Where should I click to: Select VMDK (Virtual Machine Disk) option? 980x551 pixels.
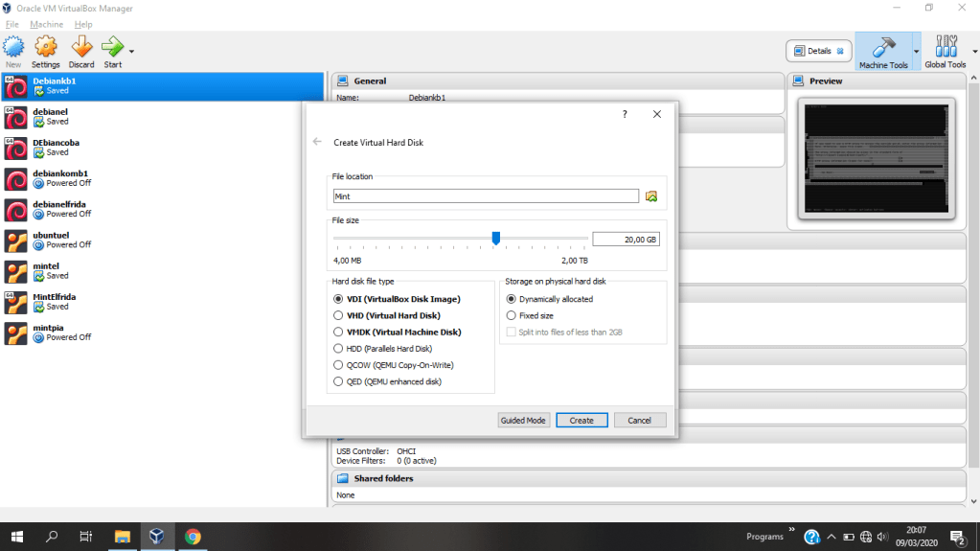point(338,332)
